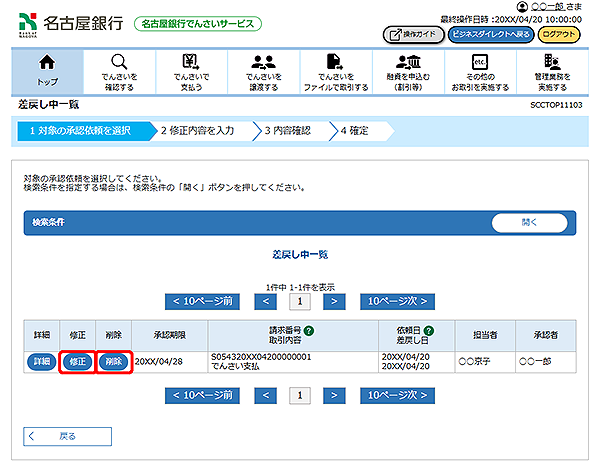Open その他のお取引を実施する menu
Image resolution: width=600 pixels, height=466 pixels.
pos(479,70)
